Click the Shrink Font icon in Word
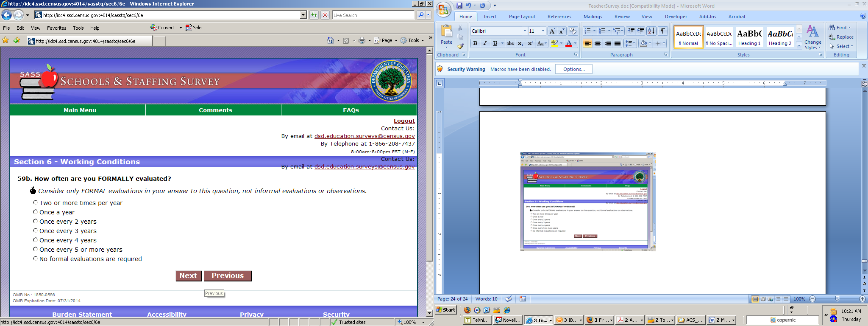Viewport: 868px width, 326px height. (562, 31)
